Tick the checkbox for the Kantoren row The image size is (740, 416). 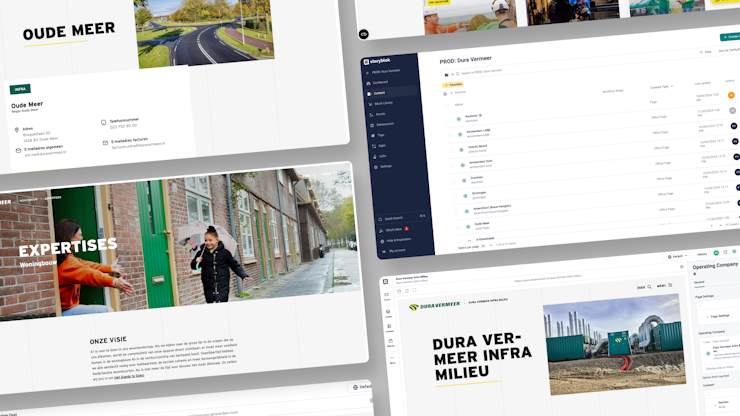pyautogui.click(x=449, y=120)
